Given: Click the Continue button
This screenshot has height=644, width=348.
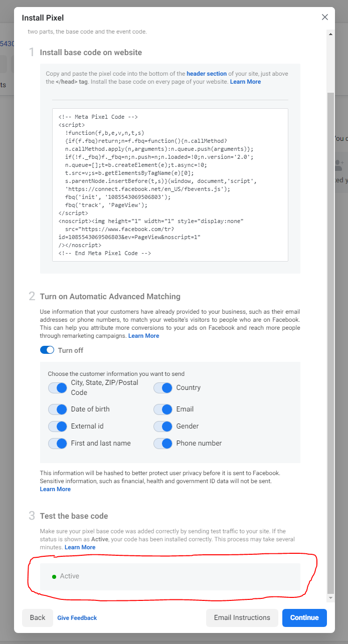Looking at the screenshot, I should click(x=304, y=618).
